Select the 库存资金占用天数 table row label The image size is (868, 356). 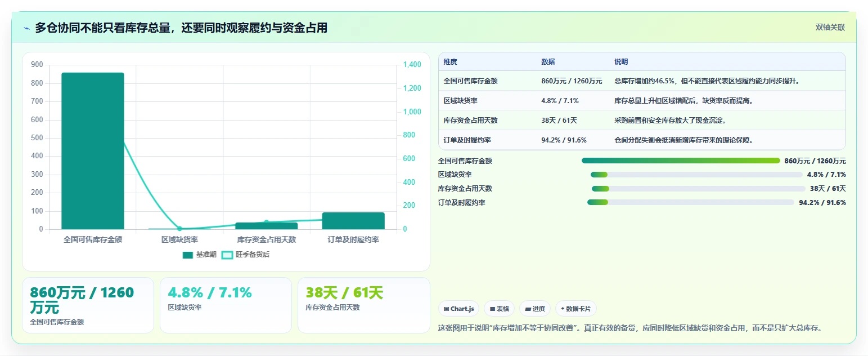click(470, 121)
